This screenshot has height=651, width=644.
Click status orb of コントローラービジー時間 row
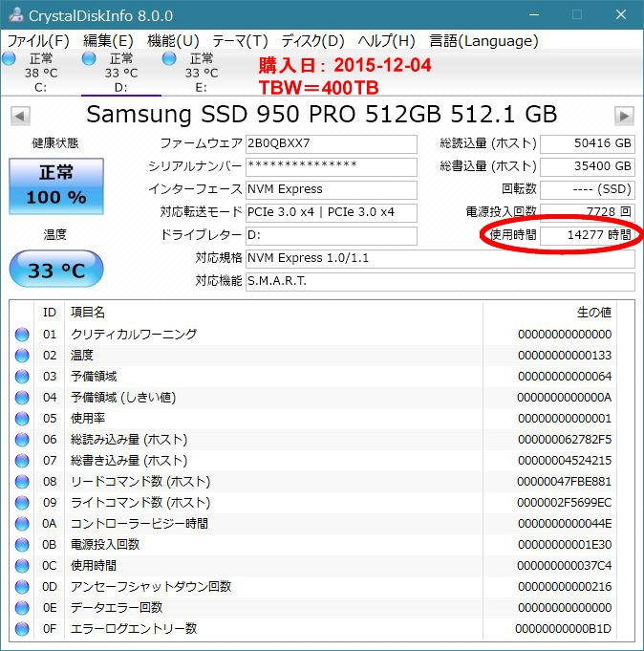tap(22, 524)
